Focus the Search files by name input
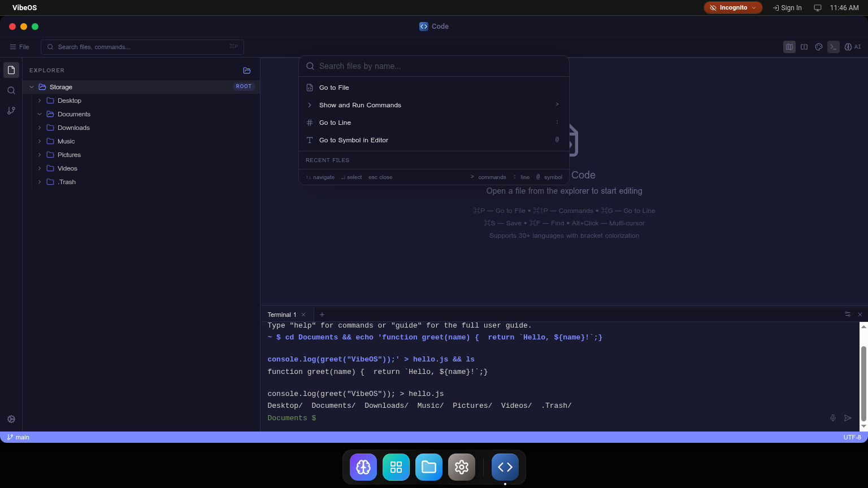The image size is (868, 488). point(434,66)
